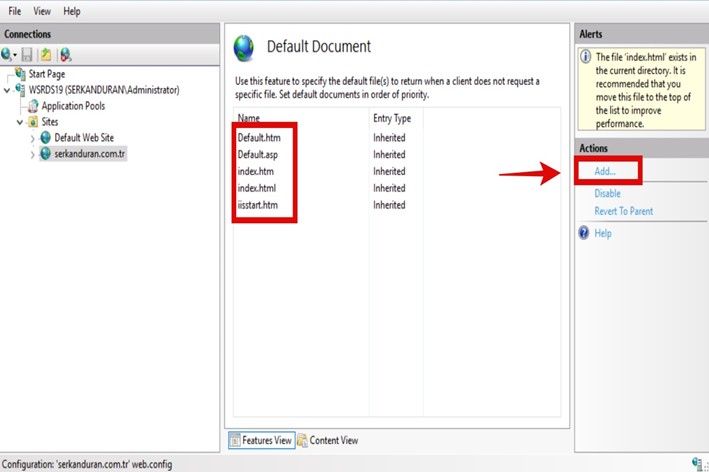Click the Disable action link
Image resolution: width=709 pixels, height=472 pixels.
pos(607,194)
